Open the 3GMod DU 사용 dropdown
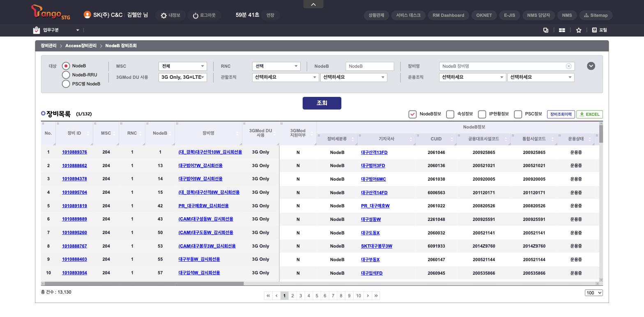 (x=183, y=77)
